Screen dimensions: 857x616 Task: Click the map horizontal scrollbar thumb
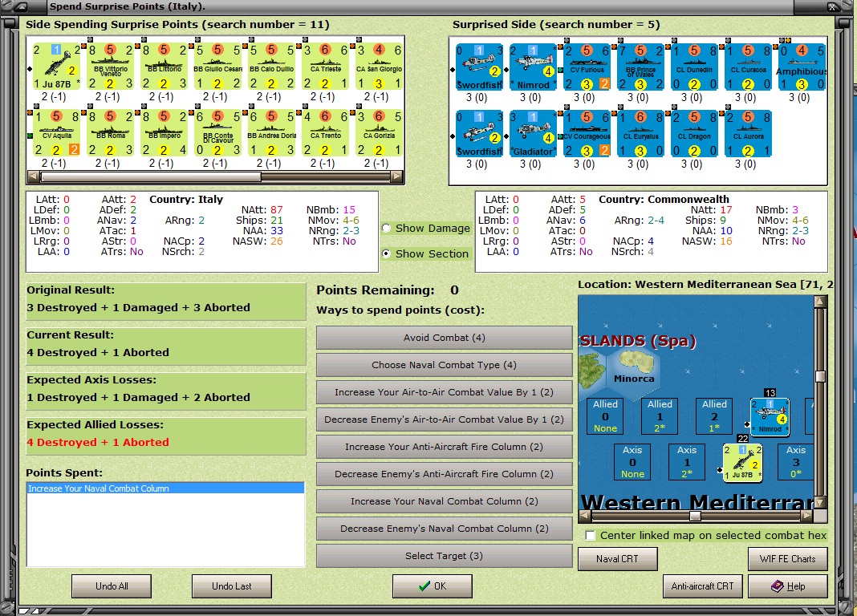[x=695, y=516]
